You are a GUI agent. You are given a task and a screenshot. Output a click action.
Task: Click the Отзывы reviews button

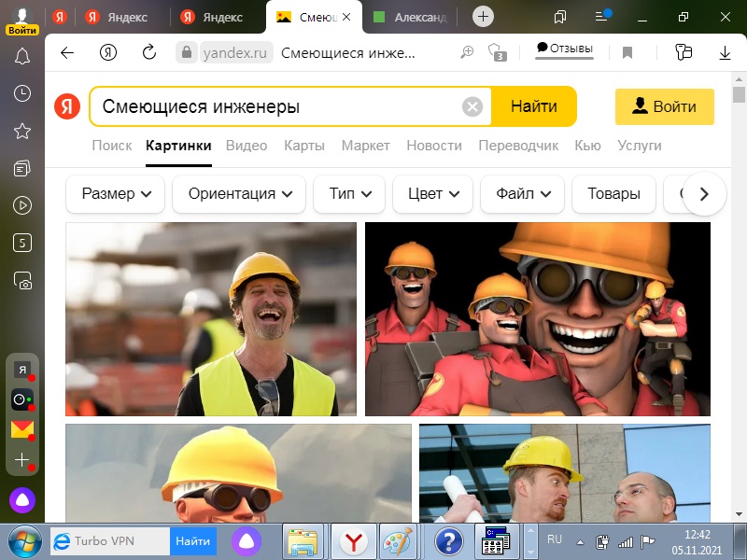(x=565, y=49)
